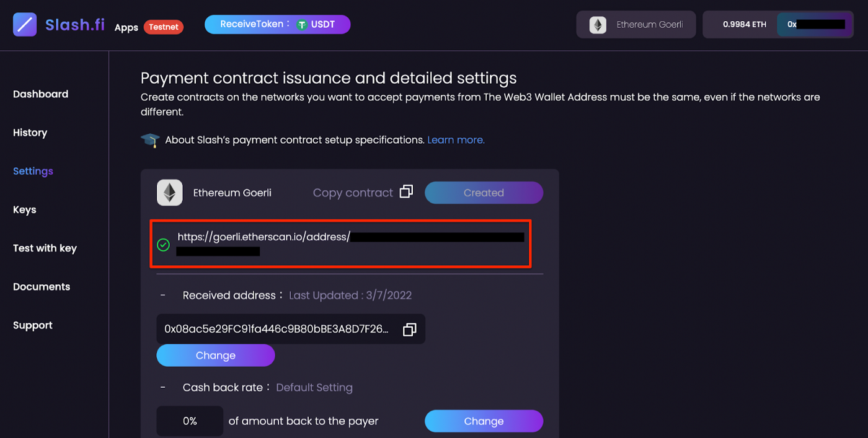Screen dimensions: 868x438
Task: Click the Ethereum icon on the Goerli contract card
Action: (169, 193)
